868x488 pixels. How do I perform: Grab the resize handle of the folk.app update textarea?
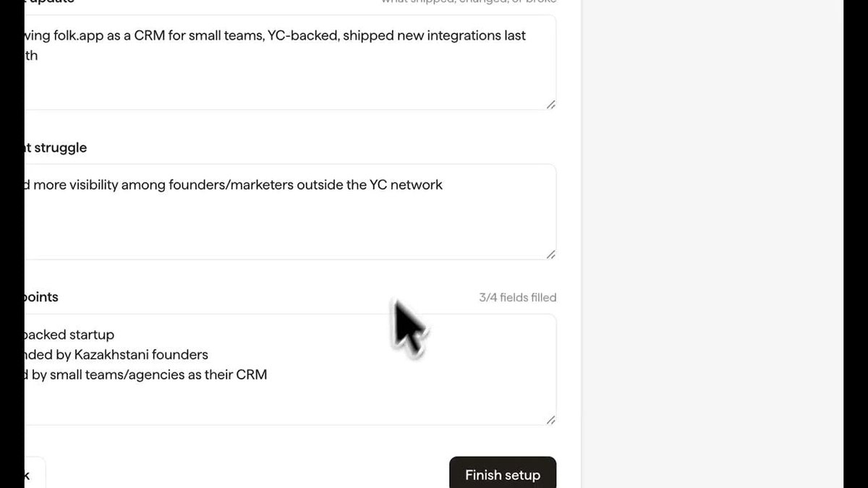click(x=550, y=105)
